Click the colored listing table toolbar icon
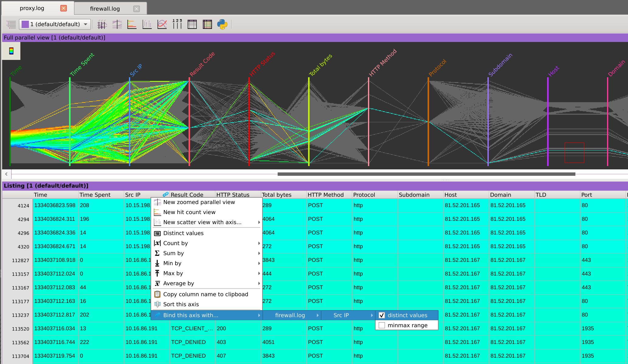The width and height of the screenshot is (628, 364). coord(207,24)
